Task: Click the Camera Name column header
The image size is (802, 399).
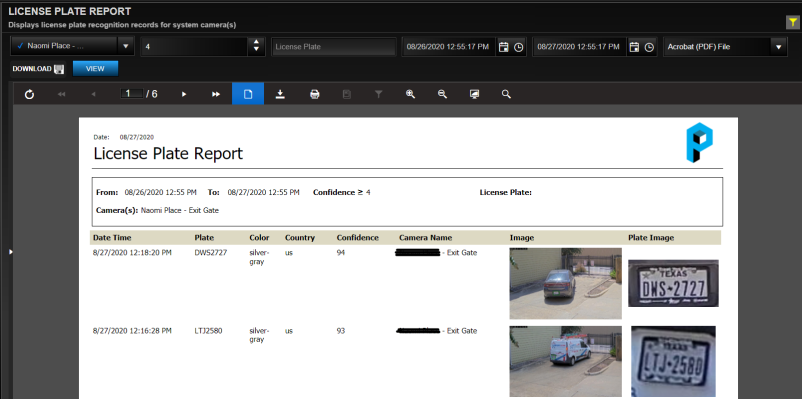Action: point(426,238)
